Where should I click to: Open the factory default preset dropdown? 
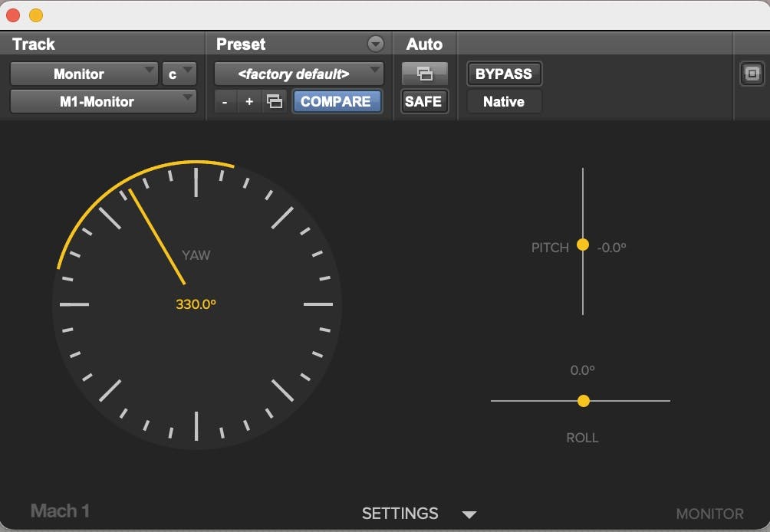pyautogui.click(x=298, y=74)
